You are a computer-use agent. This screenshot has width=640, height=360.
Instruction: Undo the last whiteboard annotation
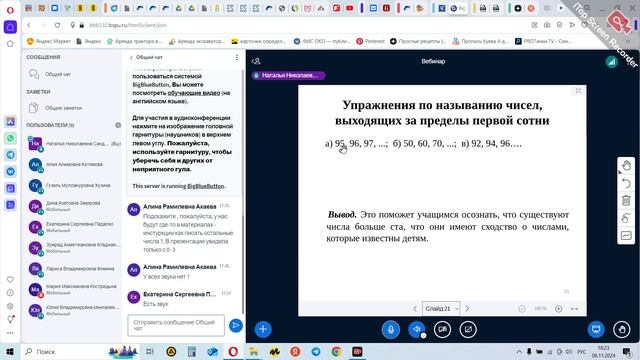tap(626, 183)
